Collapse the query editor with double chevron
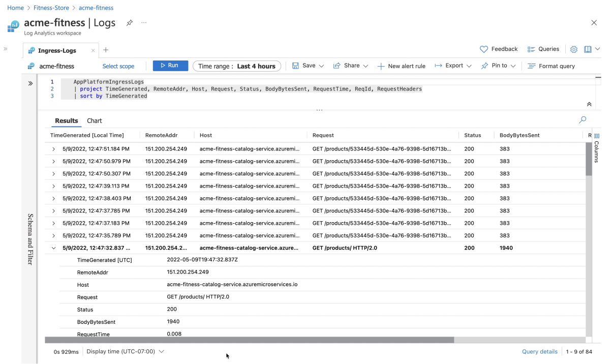Image resolution: width=610 pixels, height=364 pixels. click(x=589, y=104)
